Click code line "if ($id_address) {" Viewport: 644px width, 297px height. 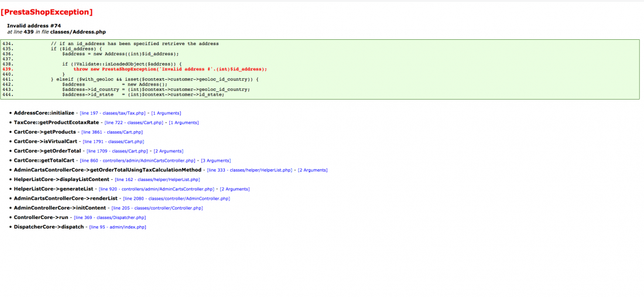coord(76,49)
